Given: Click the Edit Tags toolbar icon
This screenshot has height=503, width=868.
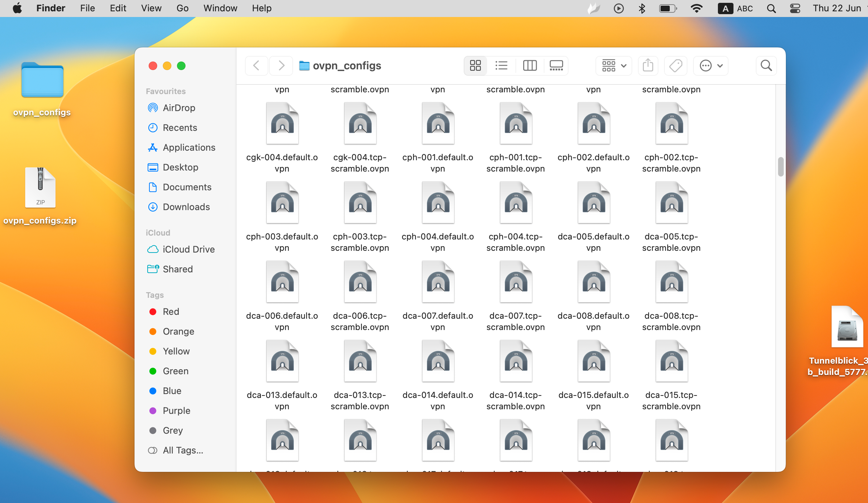Looking at the screenshot, I should pyautogui.click(x=675, y=65).
